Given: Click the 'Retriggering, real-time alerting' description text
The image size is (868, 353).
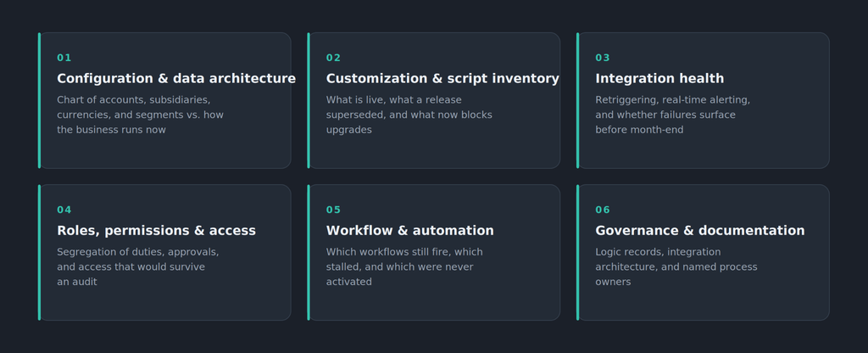Looking at the screenshot, I should (x=672, y=115).
